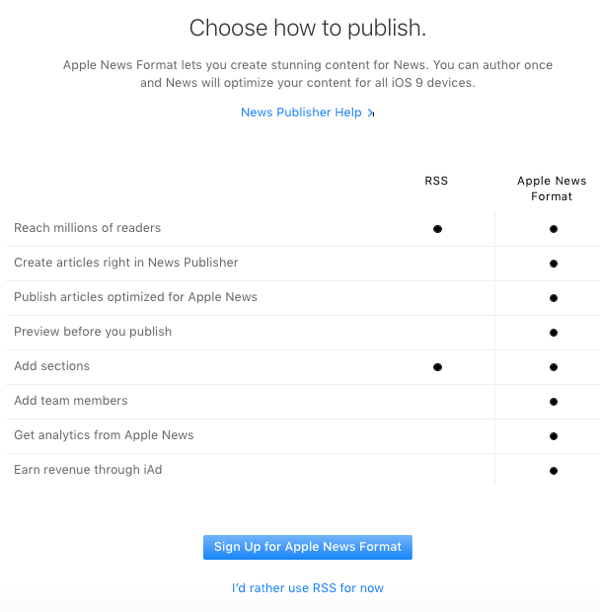The image size is (600, 612).
Task: Click the dot in Earn revenue through iAd row
Action: click(x=553, y=470)
